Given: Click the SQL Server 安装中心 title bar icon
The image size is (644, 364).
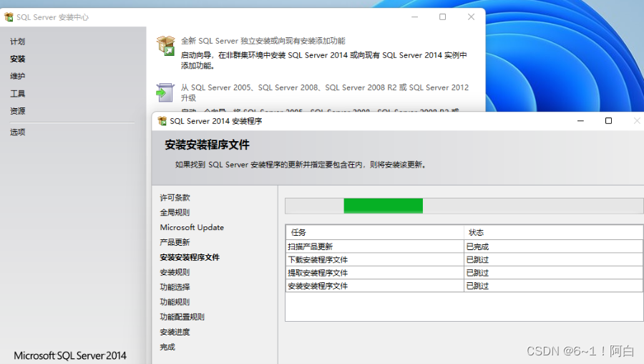Looking at the screenshot, I should tap(9, 17).
